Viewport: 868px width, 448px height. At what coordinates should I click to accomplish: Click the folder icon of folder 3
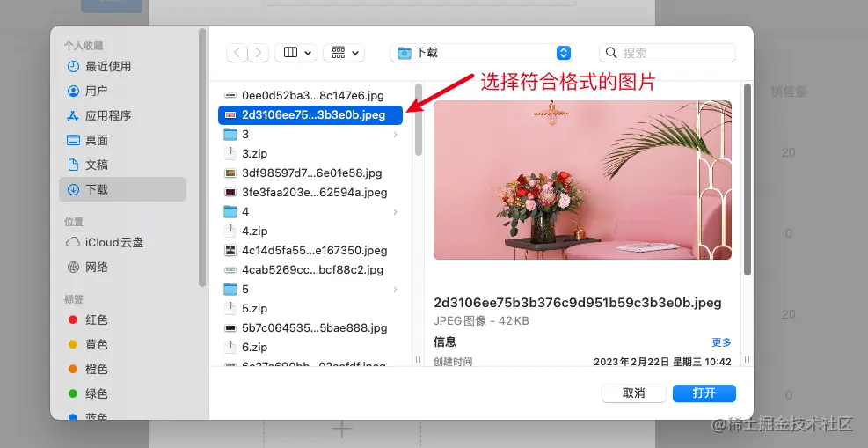tap(230, 134)
